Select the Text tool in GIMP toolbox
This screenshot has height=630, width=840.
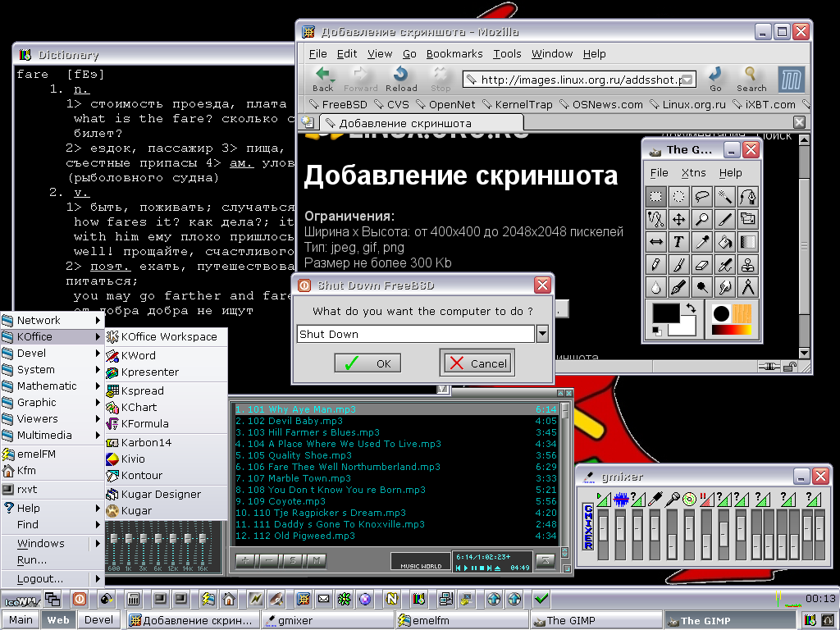pyautogui.click(x=678, y=242)
